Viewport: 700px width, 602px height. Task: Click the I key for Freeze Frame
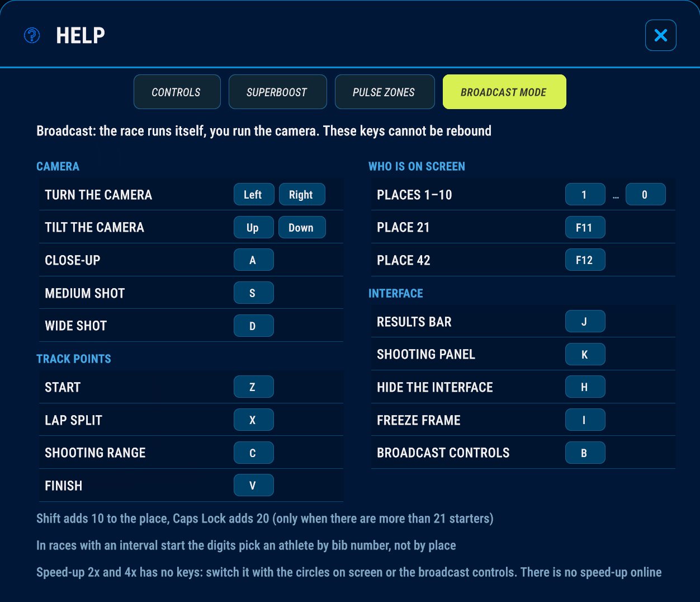[585, 420]
